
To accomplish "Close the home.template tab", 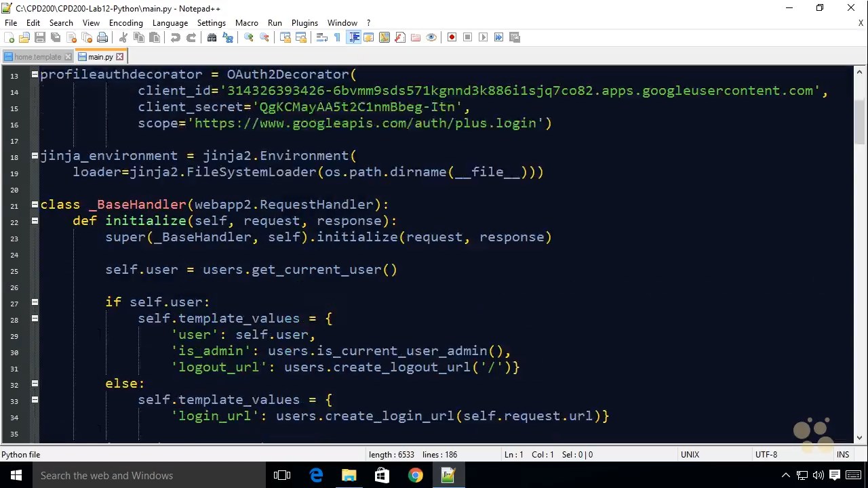I will tap(68, 57).
